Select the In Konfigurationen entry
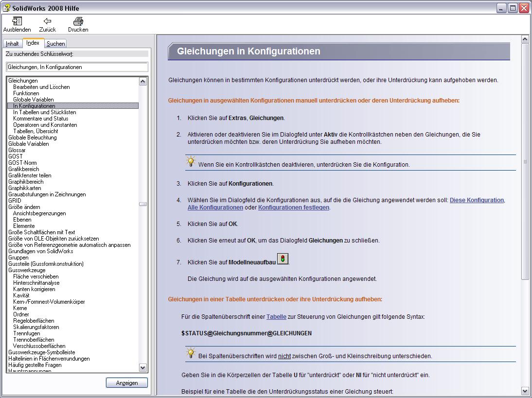 pyautogui.click(x=72, y=106)
